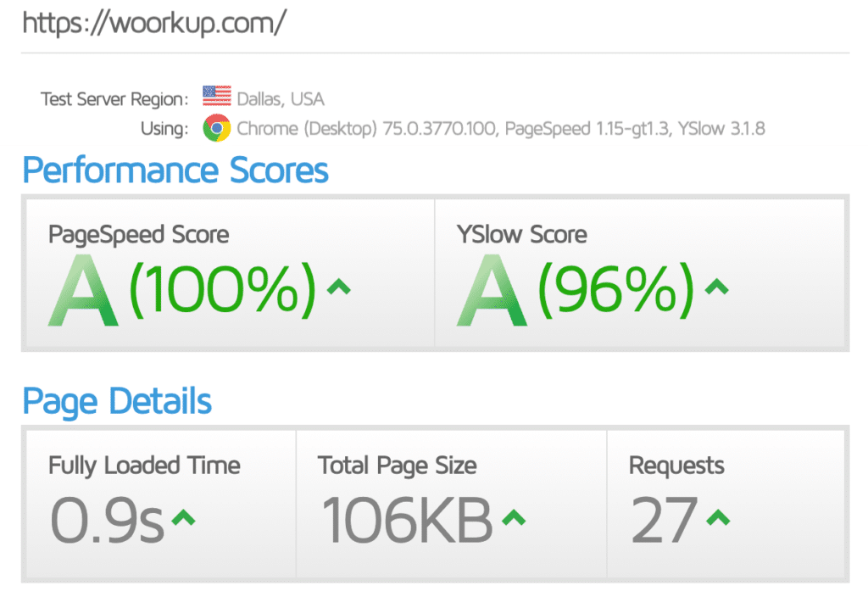The height and width of the screenshot is (597, 868).
Task: Click the 27 requests value
Action: click(x=665, y=520)
